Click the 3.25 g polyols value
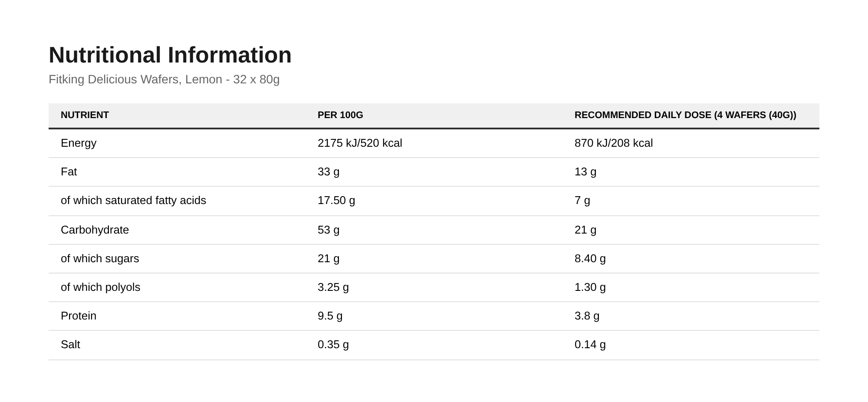The height and width of the screenshot is (402, 868). click(x=333, y=287)
